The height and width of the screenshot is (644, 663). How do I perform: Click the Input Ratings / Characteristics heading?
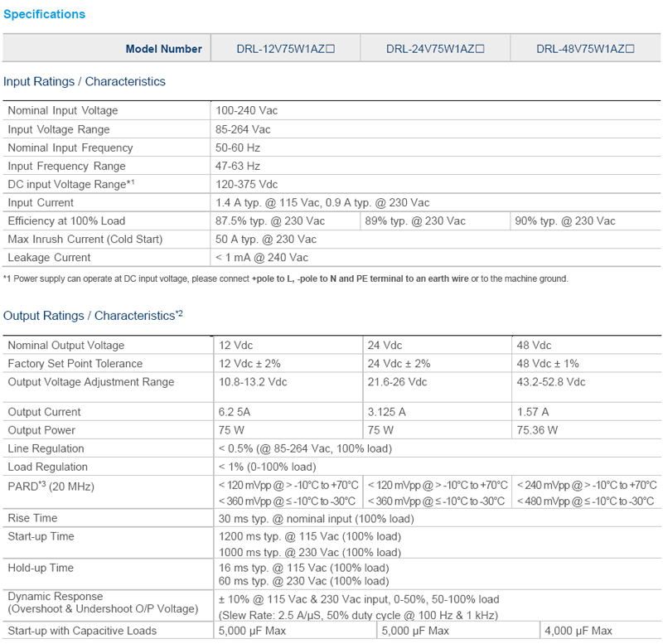(85, 81)
